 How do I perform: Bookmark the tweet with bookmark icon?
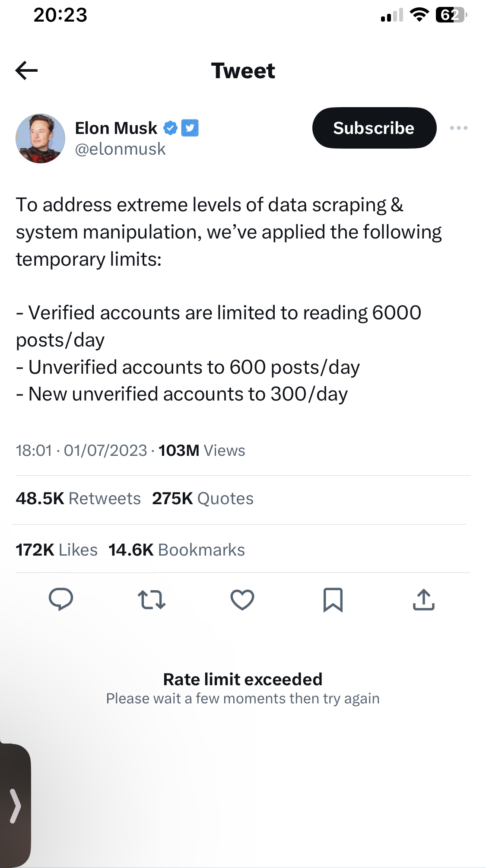[x=333, y=600]
